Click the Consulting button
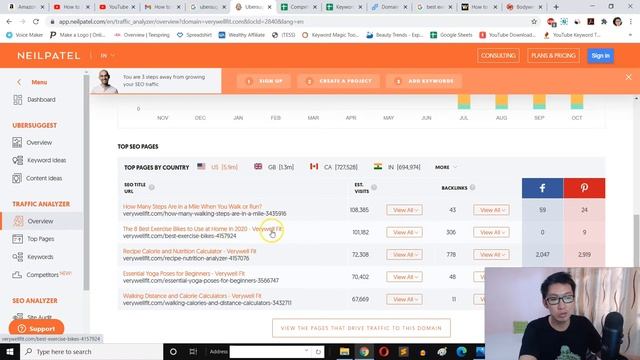640x360 pixels. point(498,56)
